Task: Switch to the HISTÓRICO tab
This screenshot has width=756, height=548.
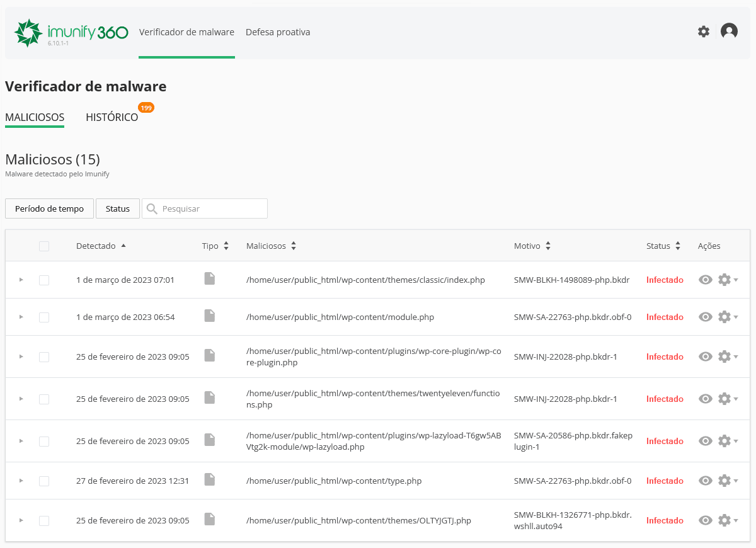Action: pyautogui.click(x=112, y=118)
